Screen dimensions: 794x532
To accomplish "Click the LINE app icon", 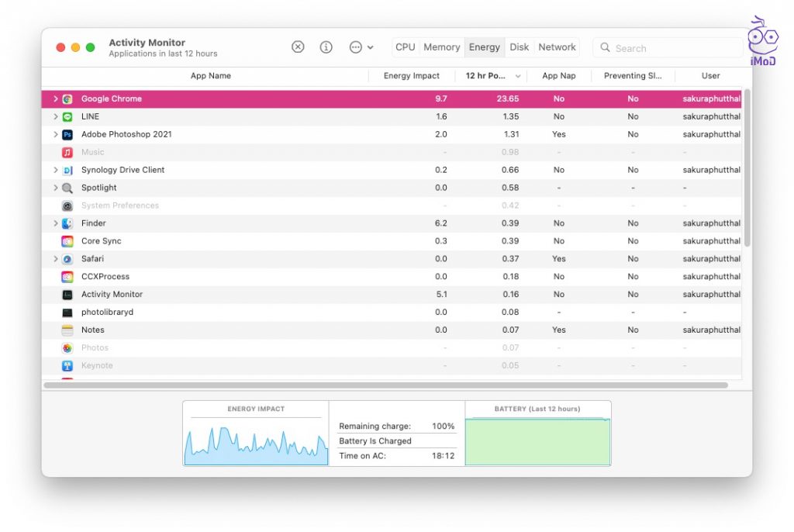I will [67, 117].
